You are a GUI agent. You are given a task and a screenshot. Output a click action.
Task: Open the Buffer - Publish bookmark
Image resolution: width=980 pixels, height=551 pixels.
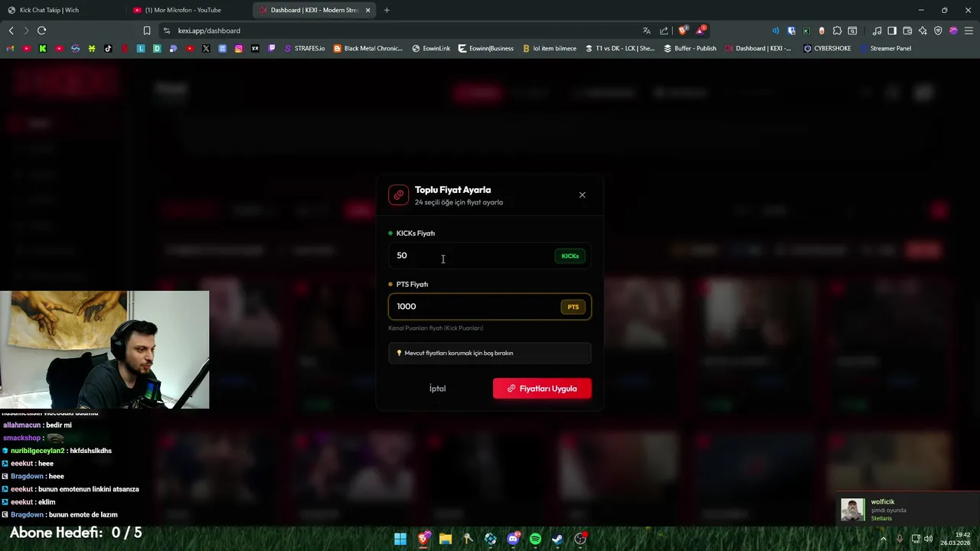pyautogui.click(x=690, y=48)
